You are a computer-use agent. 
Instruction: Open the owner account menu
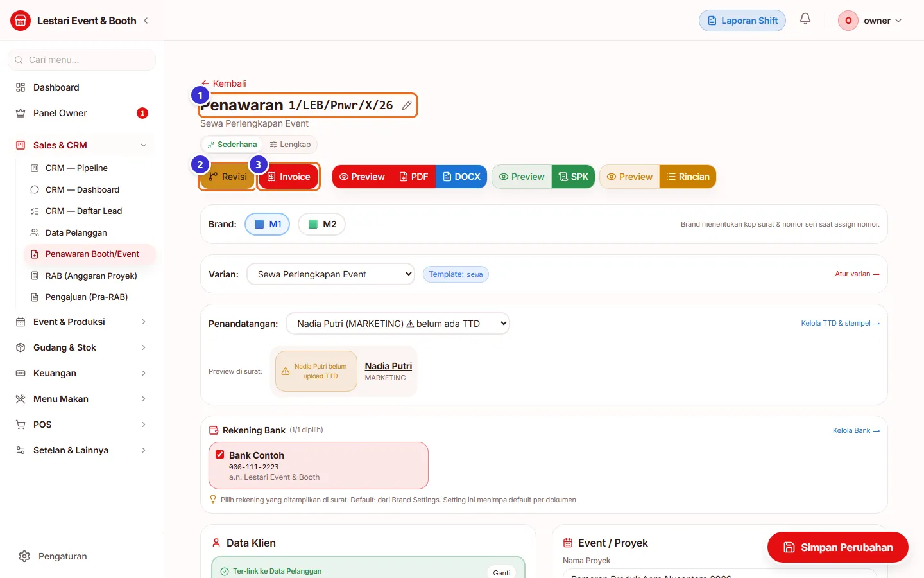[x=870, y=21]
